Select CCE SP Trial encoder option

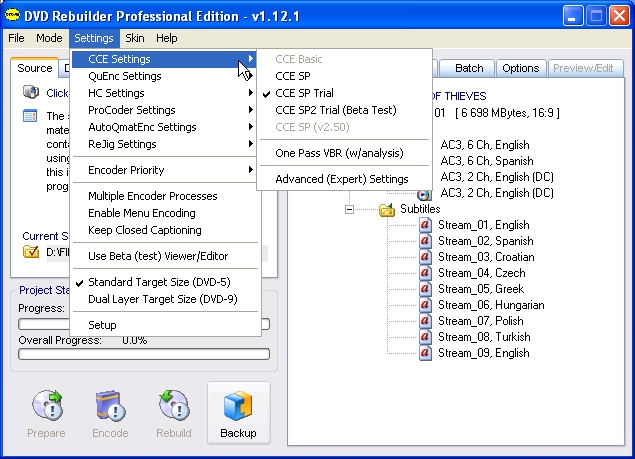coord(344,93)
